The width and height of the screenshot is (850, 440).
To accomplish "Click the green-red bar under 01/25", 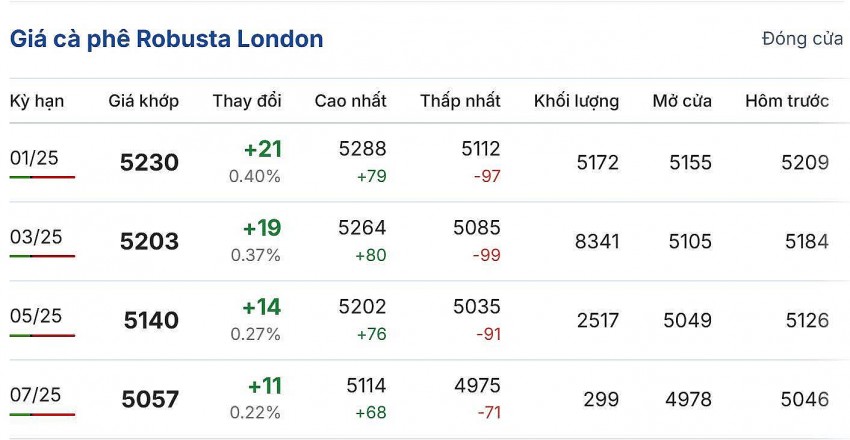I will point(42,177).
